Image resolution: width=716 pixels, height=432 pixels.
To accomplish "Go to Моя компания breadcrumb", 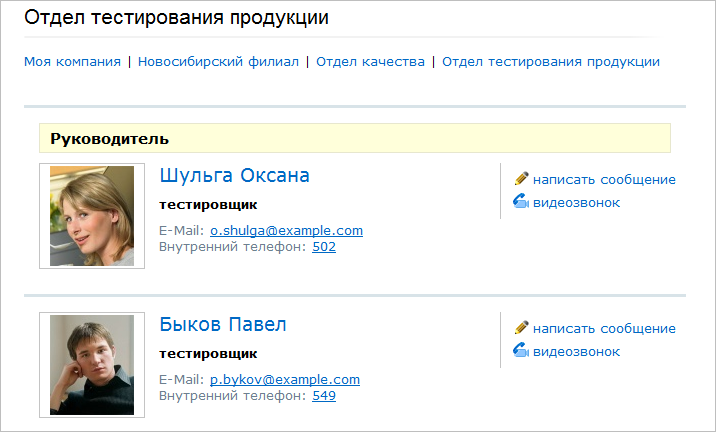I will click(72, 61).
